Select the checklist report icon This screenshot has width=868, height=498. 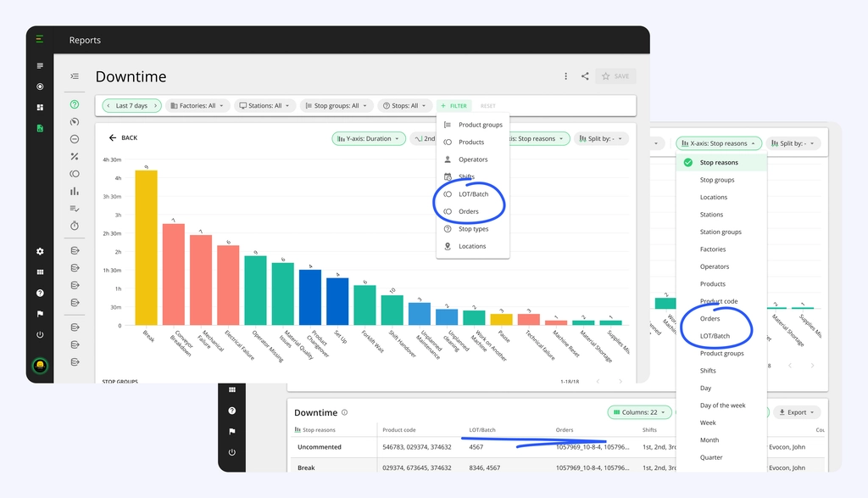pos(75,209)
